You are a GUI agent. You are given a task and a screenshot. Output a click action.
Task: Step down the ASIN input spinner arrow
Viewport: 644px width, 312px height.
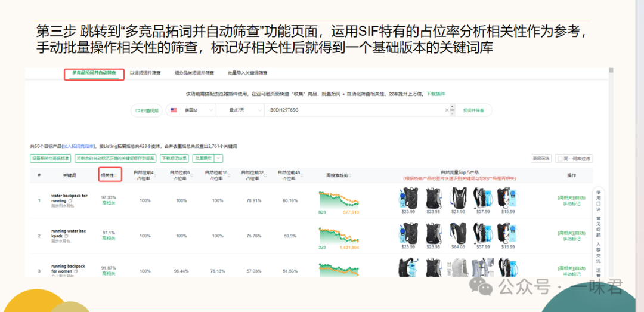coord(452,113)
